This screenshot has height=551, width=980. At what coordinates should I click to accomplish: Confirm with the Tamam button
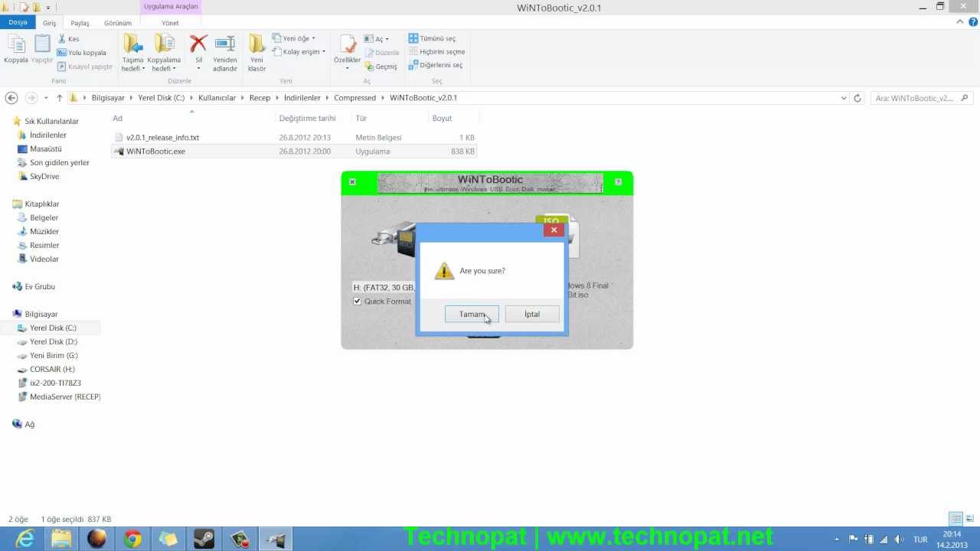click(x=472, y=315)
